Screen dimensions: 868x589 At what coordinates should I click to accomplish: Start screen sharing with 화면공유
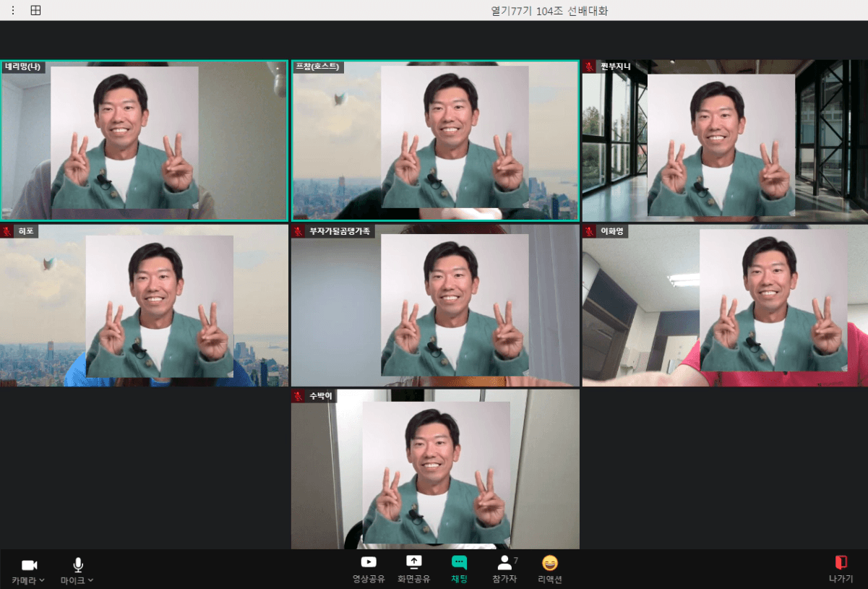pos(413,562)
